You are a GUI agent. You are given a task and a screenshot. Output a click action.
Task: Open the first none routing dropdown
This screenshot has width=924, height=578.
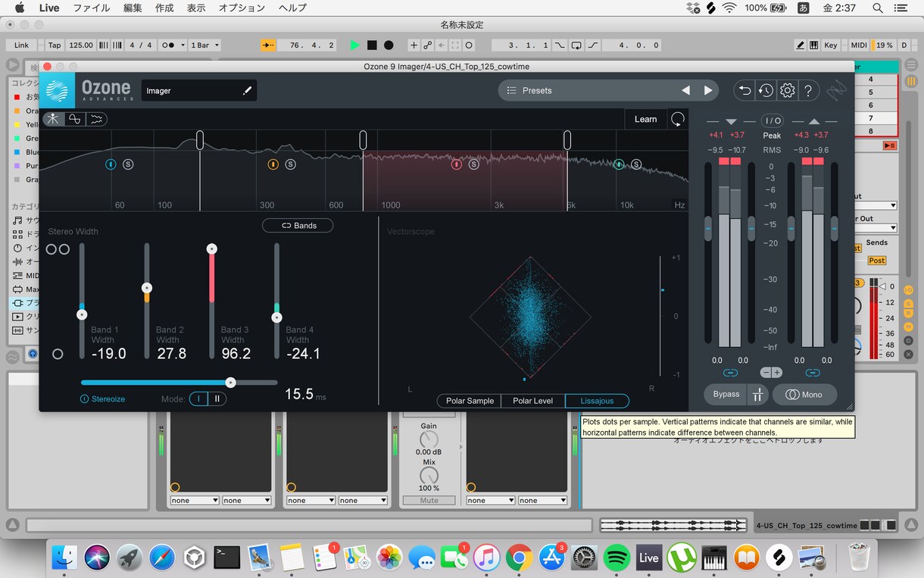(195, 500)
